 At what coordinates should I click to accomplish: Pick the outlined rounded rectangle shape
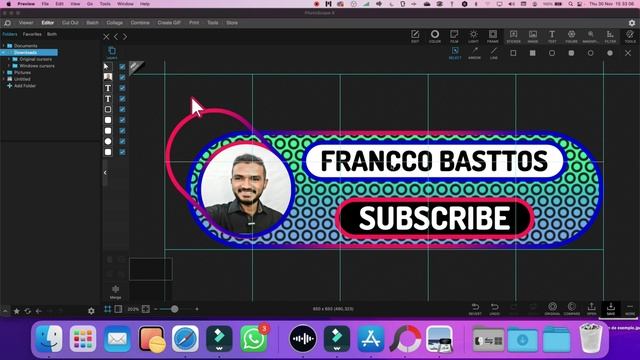pos(552,53)
